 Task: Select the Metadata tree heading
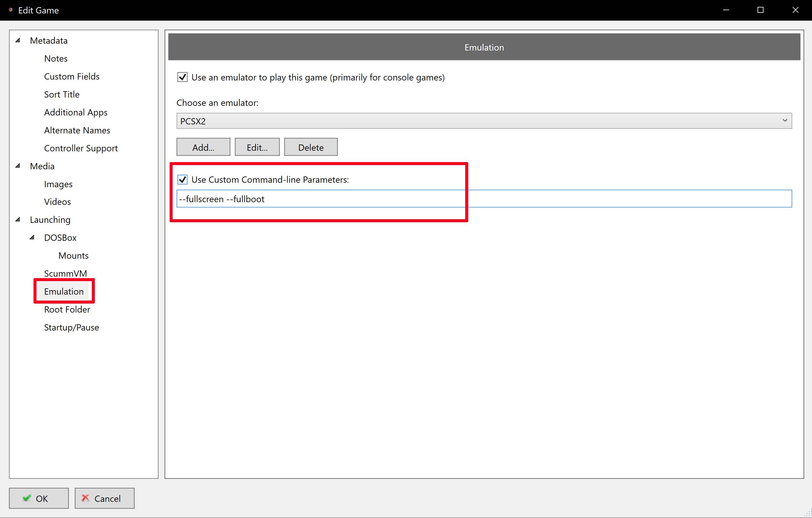click(48, 40)
